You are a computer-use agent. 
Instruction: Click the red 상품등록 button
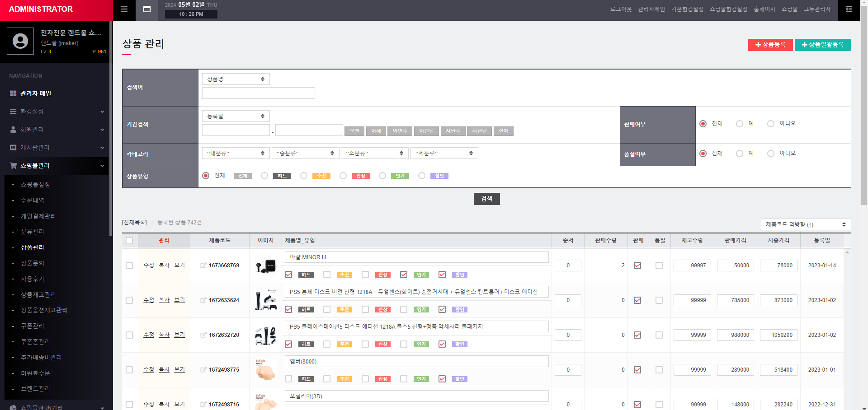[x=770, y=45]
